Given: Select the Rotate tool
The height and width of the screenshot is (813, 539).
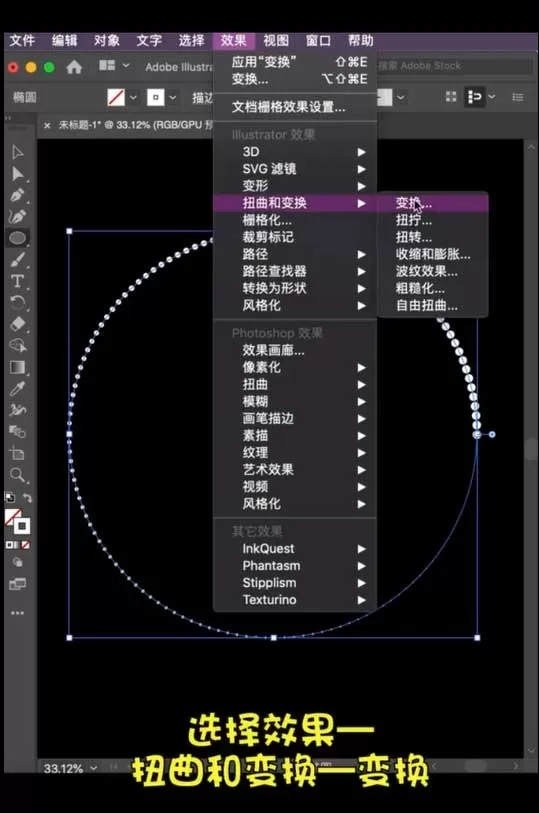Looking at the screenshot, I should click(x=18, y=302).
